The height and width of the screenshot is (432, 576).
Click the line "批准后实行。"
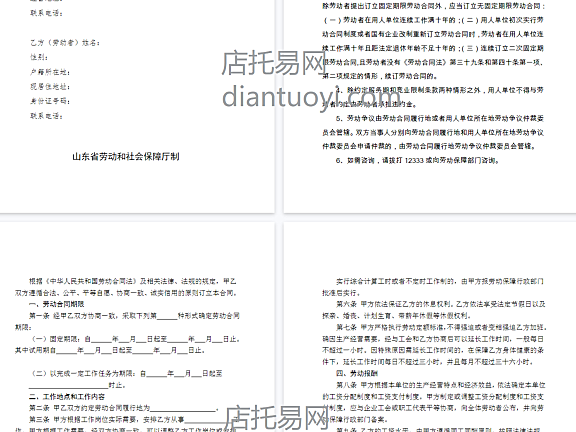pyautogui.click(x=342, y=293)
